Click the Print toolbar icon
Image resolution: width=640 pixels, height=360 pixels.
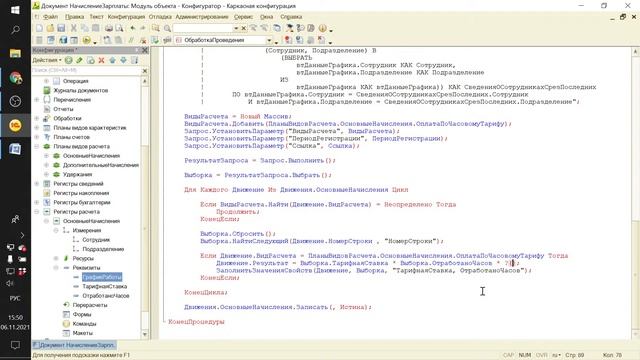(x=109, y=28)
